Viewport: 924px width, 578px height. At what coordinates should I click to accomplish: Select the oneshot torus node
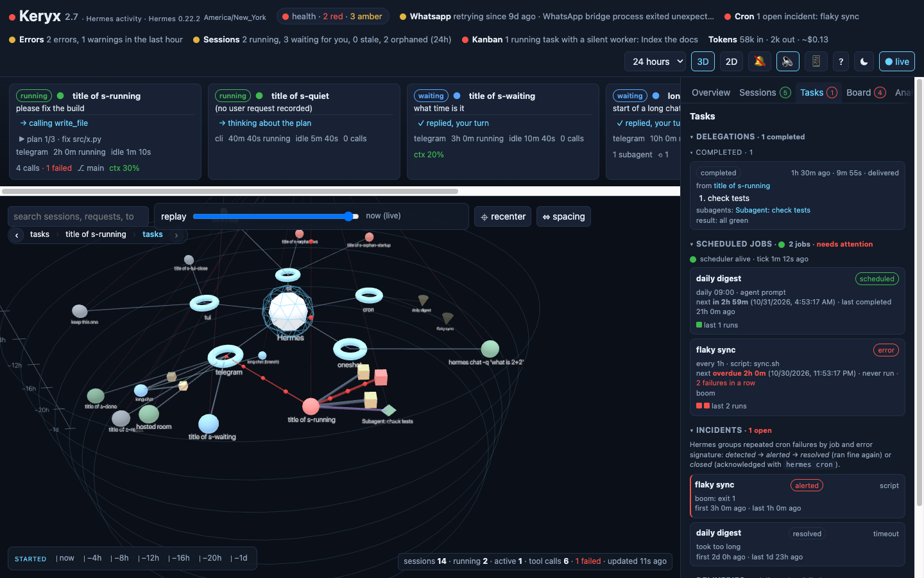coord(350,349)
